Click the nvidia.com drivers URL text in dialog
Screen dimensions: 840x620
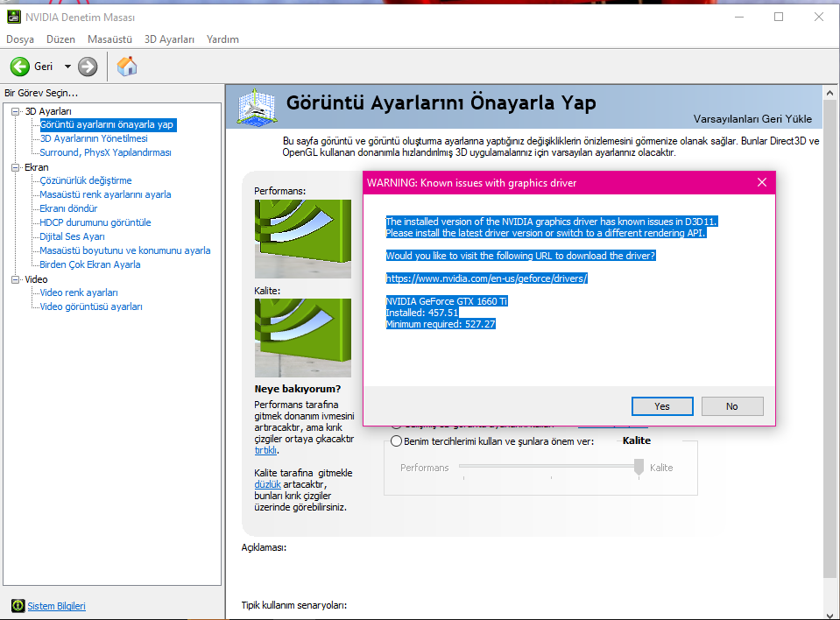click(486, 278)
